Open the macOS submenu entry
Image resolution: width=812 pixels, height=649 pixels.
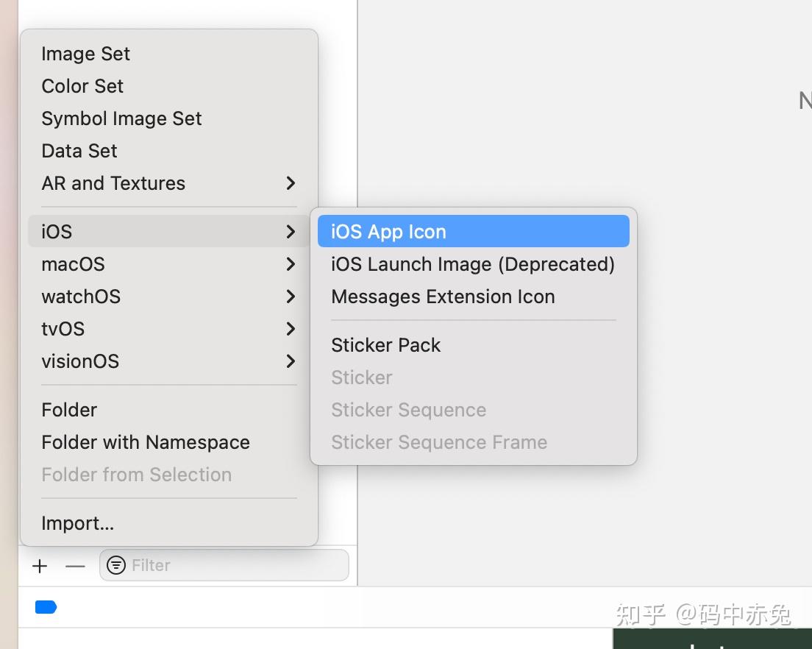pos(169,264)
